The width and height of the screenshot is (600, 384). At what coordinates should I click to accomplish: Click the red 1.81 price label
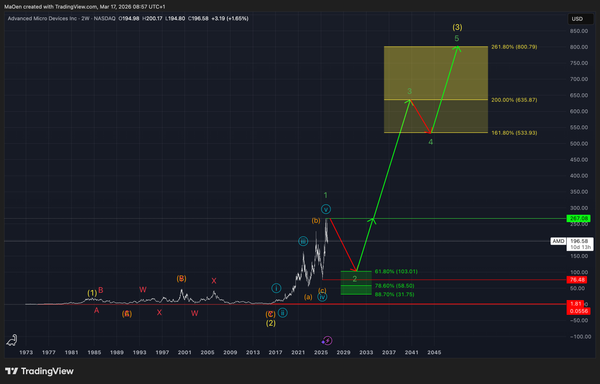tap(575, 304)
